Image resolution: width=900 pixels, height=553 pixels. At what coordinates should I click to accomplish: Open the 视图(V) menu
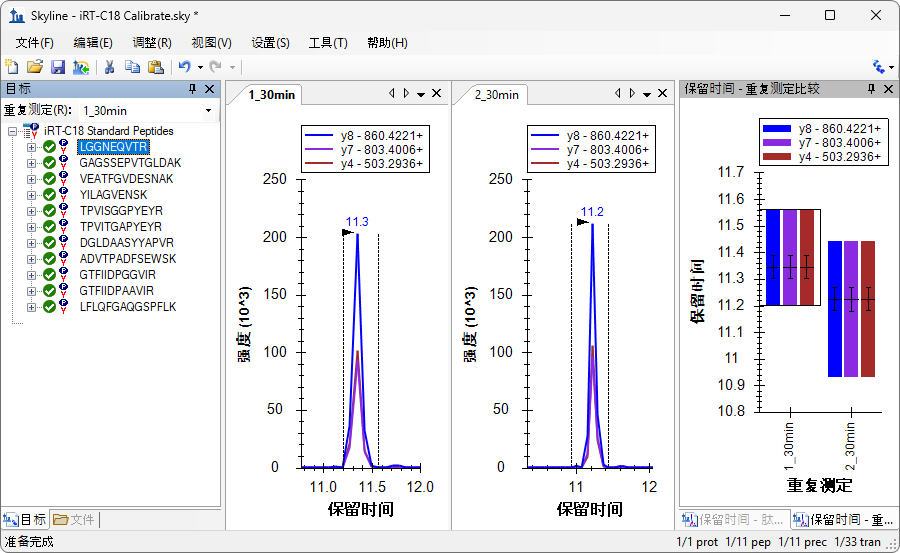click(211, 43)
